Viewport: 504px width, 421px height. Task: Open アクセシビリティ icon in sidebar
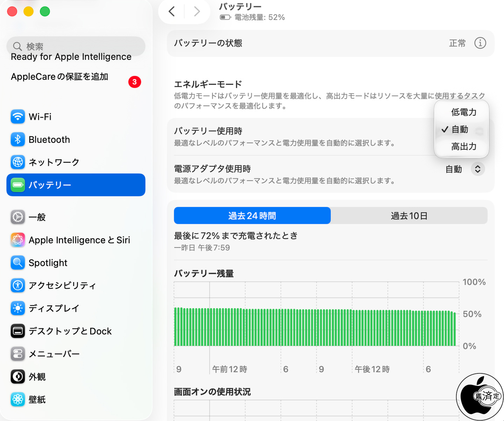pos(18,286)
